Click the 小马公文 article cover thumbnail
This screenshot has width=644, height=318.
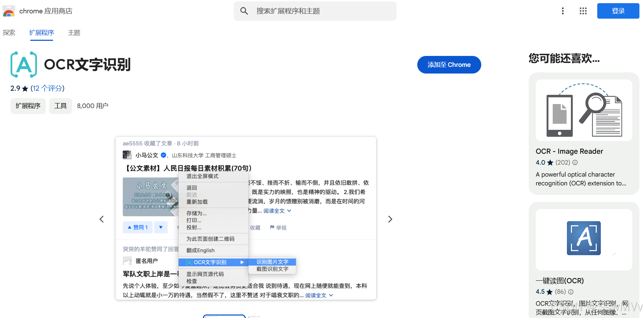point(150,197)
